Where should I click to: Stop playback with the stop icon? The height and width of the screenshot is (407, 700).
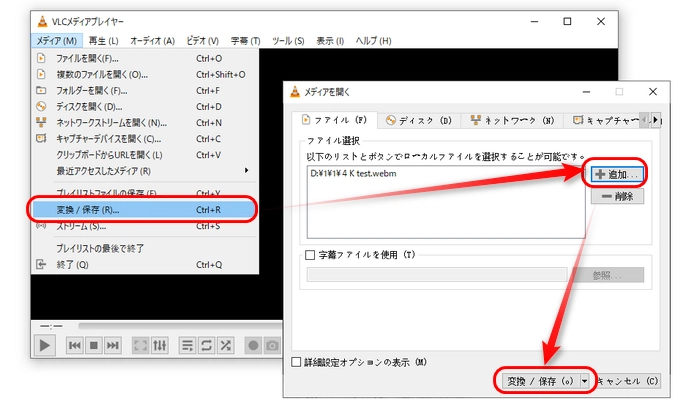coord(94,345)
